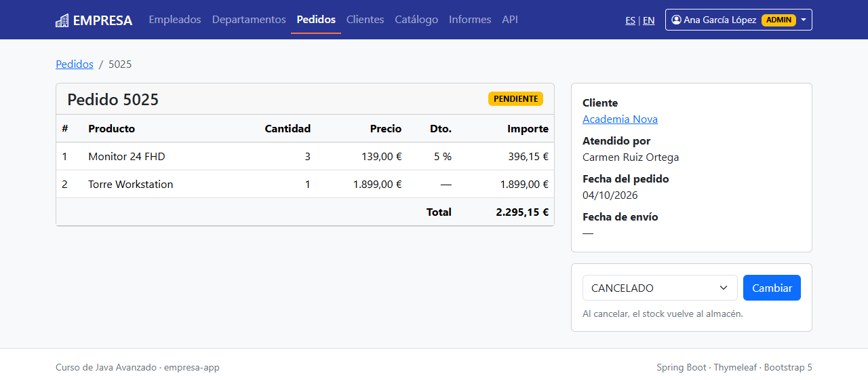Click the total amount '2.295,15 €'
Viewport: 868px width, 380px height.
(x=522, y=212)
